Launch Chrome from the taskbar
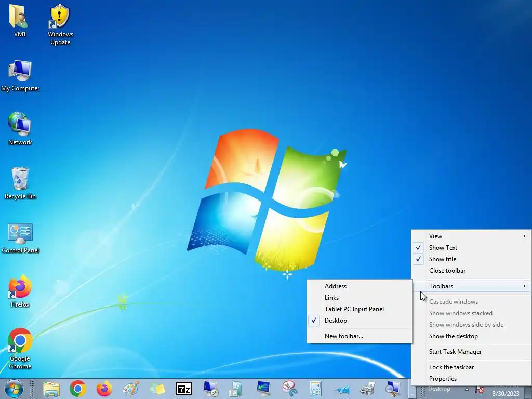532x399 pixels. pos(78,389)
